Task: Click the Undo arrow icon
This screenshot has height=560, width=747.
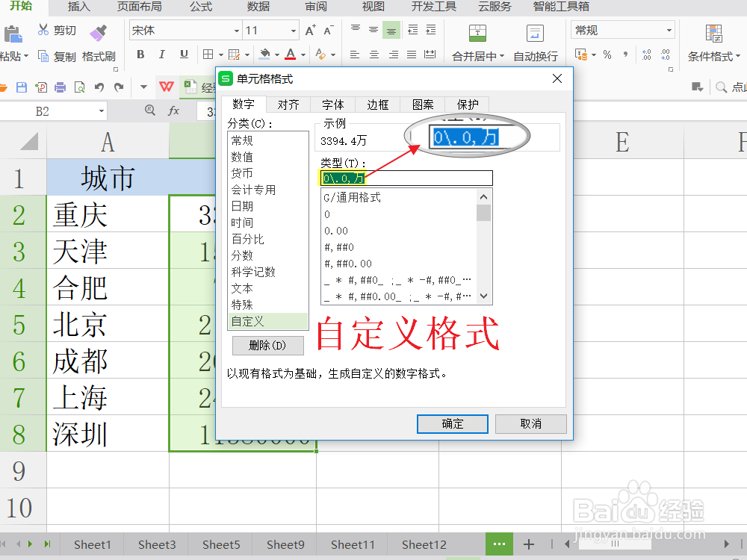Action: (x=99, y=87)
